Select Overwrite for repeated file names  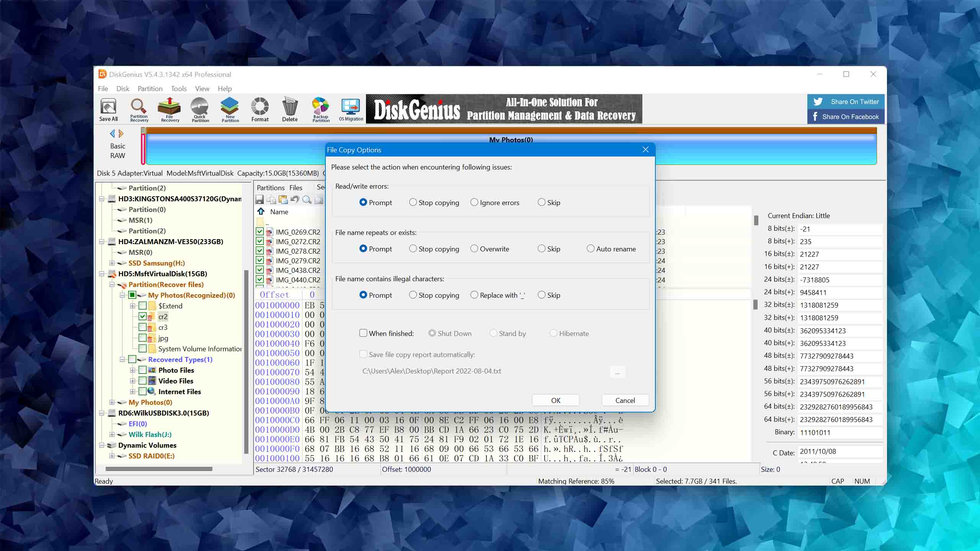pos(490,249)
